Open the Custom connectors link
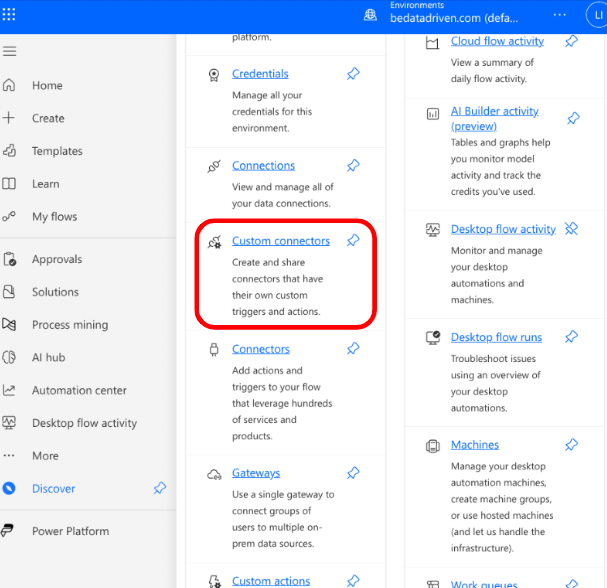This screenshot has height=588, width=607. [x=281, y=241]
